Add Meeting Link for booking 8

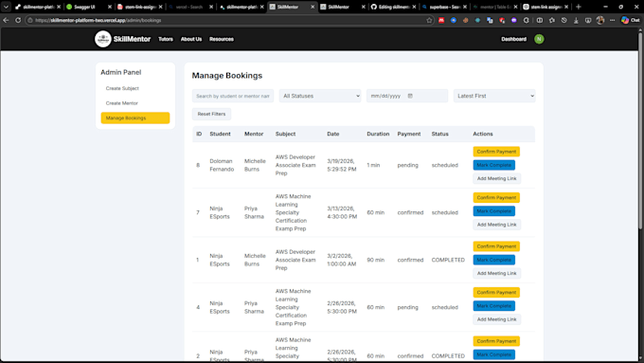click(x=496, y=178)
